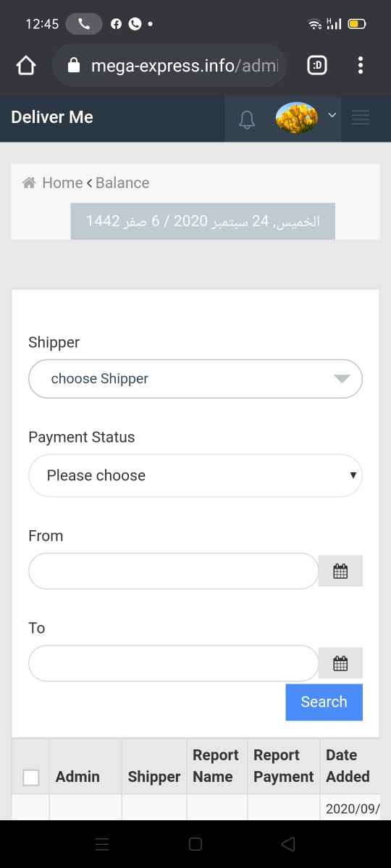Expand the choose Shipper dropdown
This screenshot has width=391, height=868.
195,379
